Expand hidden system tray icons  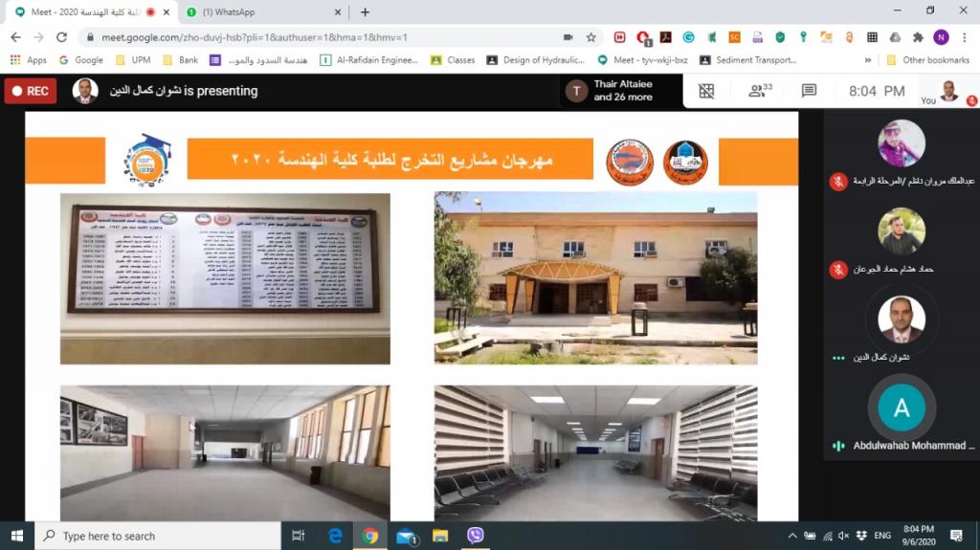tap(792, 536)
